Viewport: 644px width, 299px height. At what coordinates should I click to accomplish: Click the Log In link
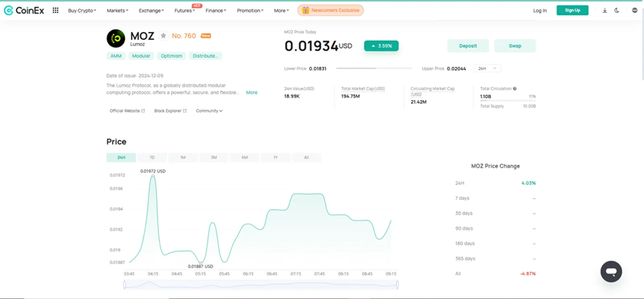point(540,10)
